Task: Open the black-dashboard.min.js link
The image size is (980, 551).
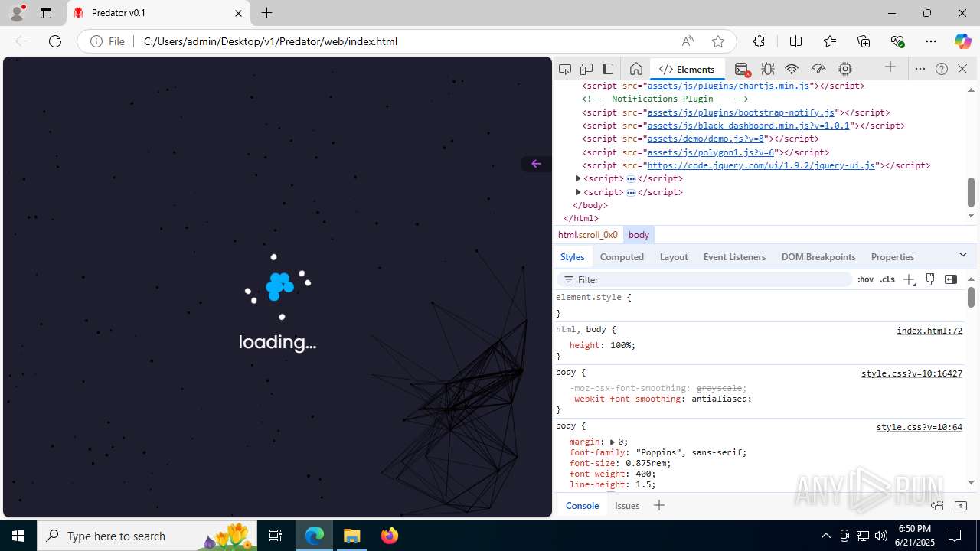Action: (x=749, y=126)
